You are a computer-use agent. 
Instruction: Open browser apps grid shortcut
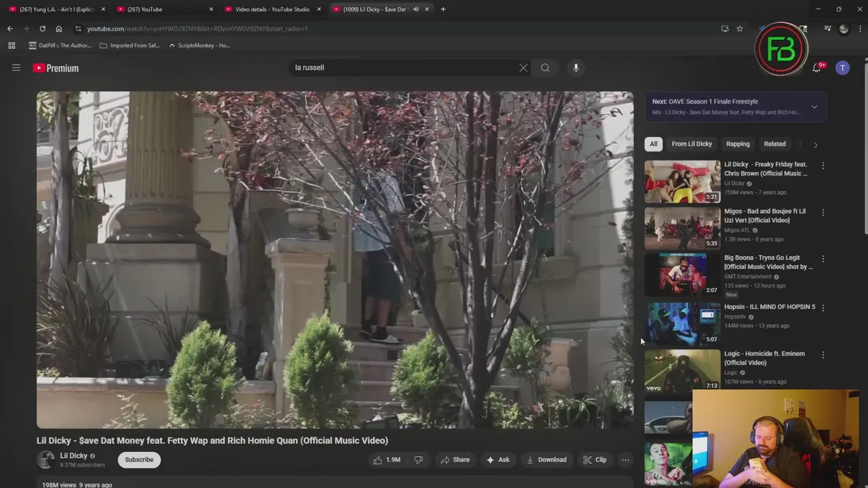[x=12, y=45]
